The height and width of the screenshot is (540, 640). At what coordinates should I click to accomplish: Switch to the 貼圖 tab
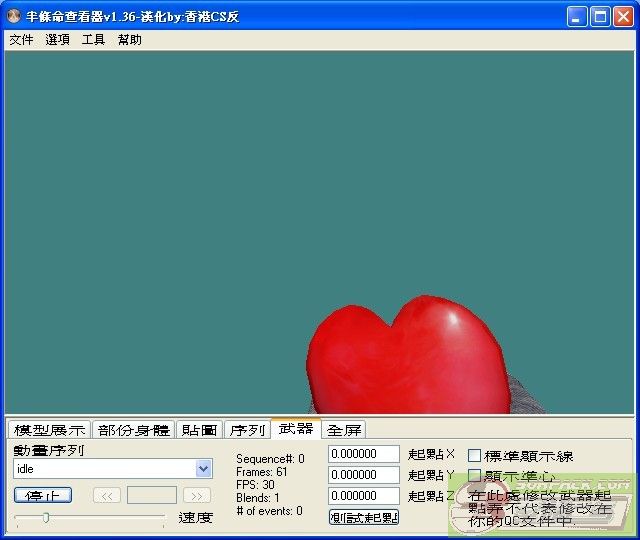click(199, 430)
